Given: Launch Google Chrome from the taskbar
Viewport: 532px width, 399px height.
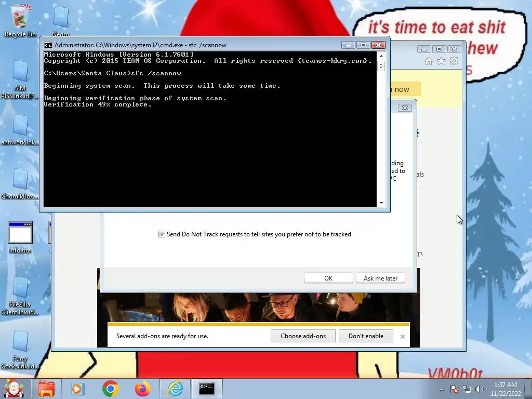Looking at the screenshot, I should coord(110,389).
